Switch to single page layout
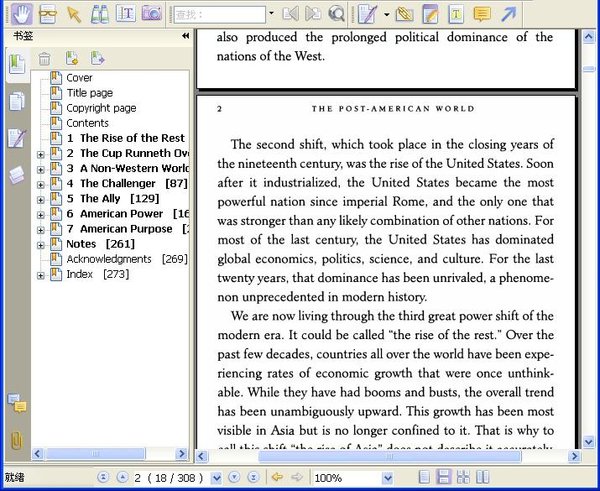The image size is (600, 491). pyautogui.click(x=424, y=477)
